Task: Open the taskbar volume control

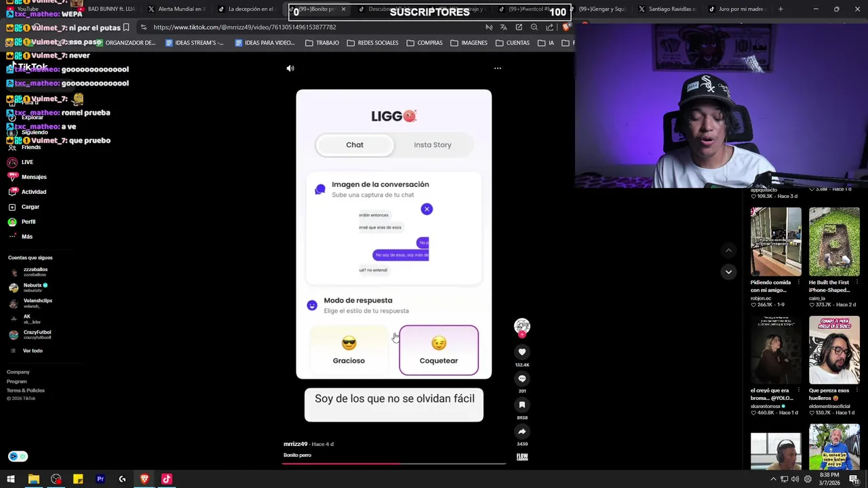Action: (x=796, y=479)
